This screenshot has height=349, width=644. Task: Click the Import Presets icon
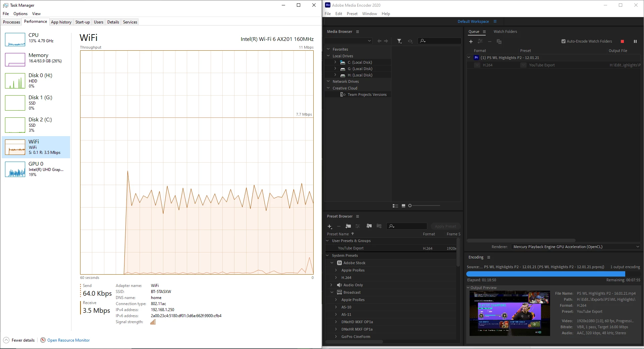(x=369, y=226)
